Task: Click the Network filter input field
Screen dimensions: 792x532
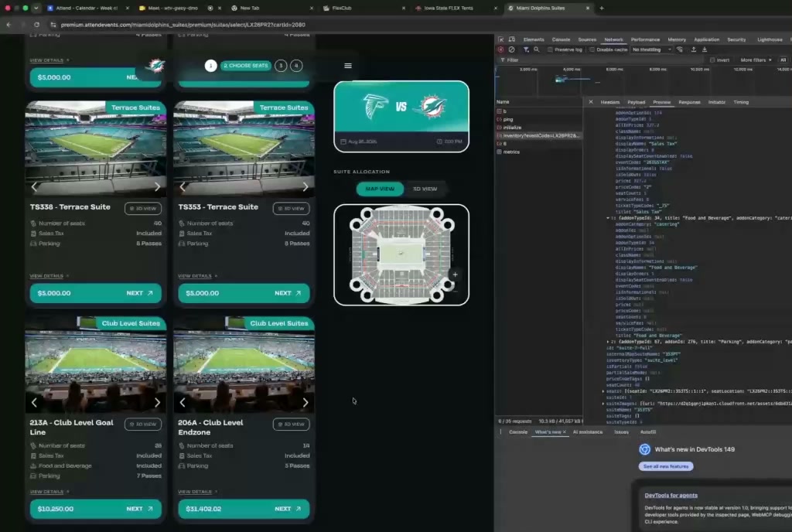Action: (601, 60)
